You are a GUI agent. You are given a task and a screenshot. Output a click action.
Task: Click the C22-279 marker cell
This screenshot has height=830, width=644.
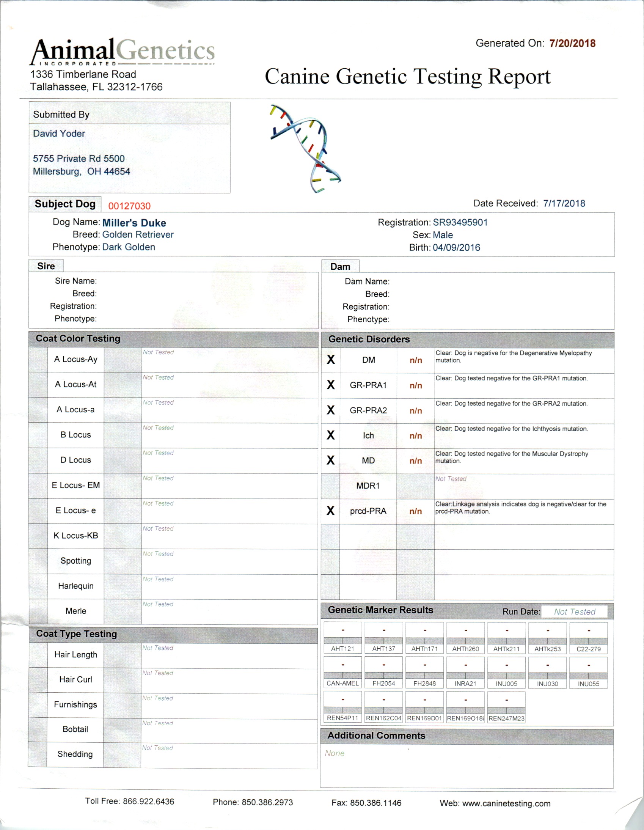[x=589, y=637]
